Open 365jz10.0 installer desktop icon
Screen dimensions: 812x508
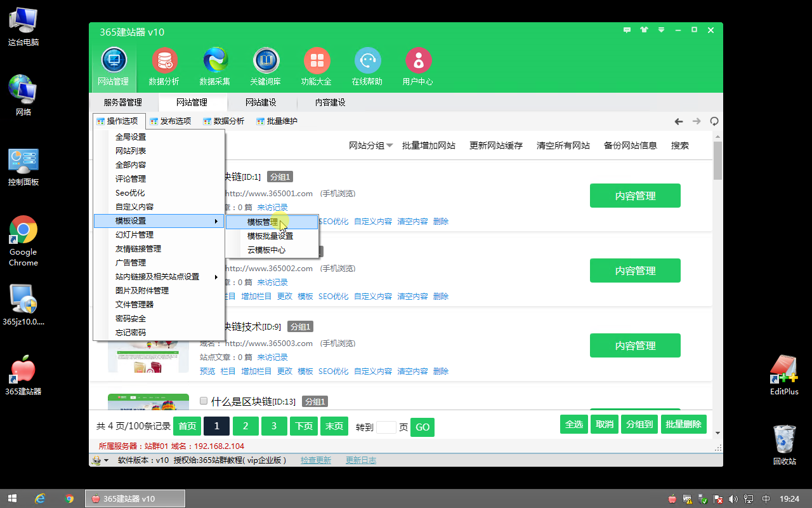pyautogui.click(x=23, y=305)
